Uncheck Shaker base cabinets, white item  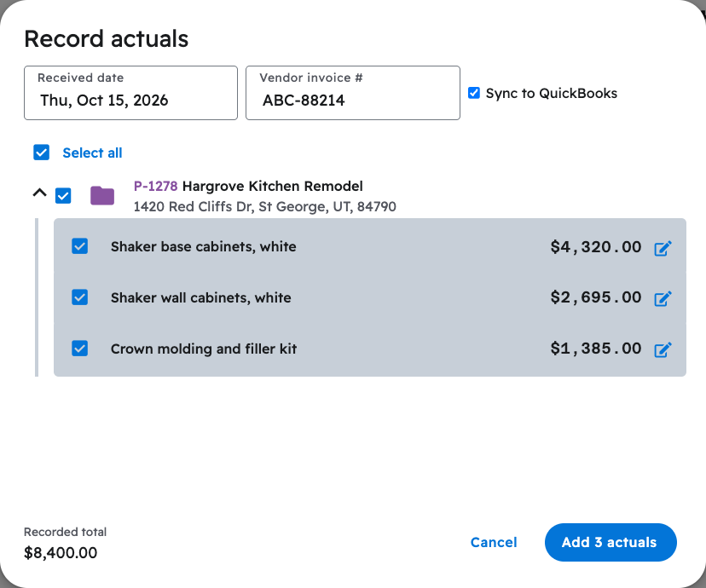pos(79,246)
